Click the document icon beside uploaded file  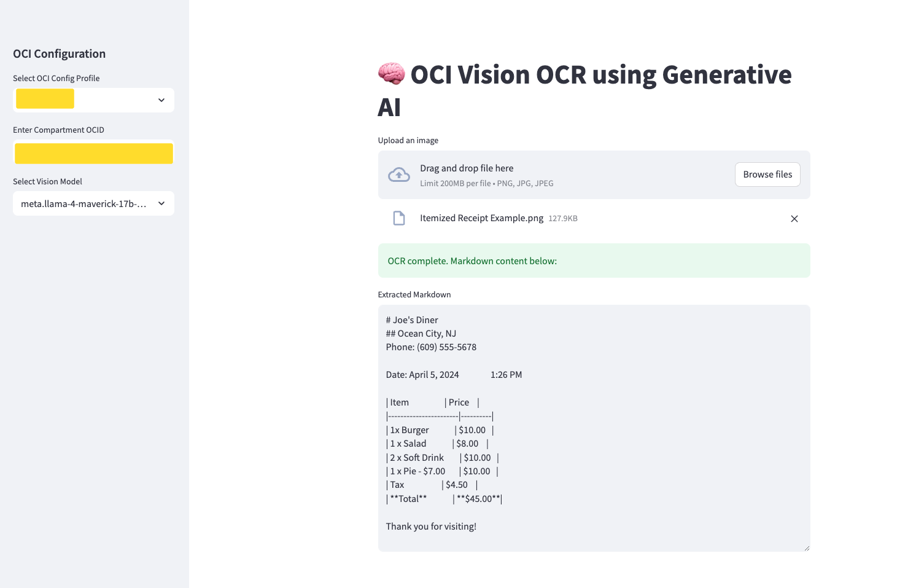(399, 218)
